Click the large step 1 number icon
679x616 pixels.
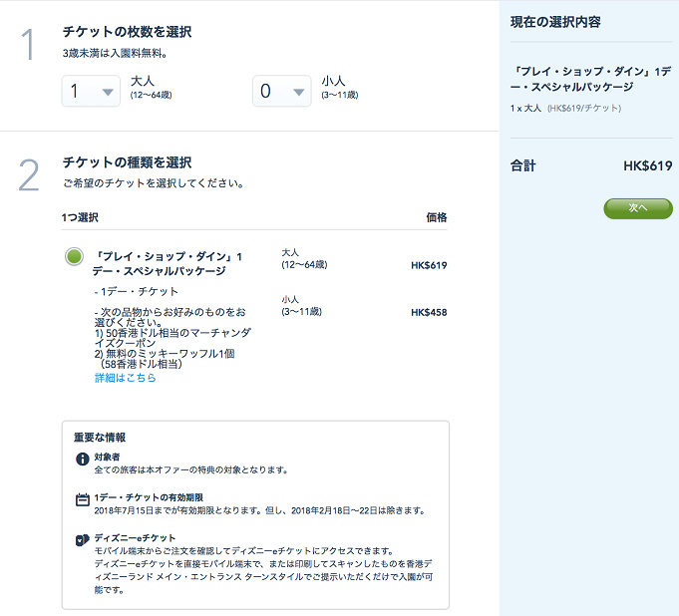[x=29, y=45]
